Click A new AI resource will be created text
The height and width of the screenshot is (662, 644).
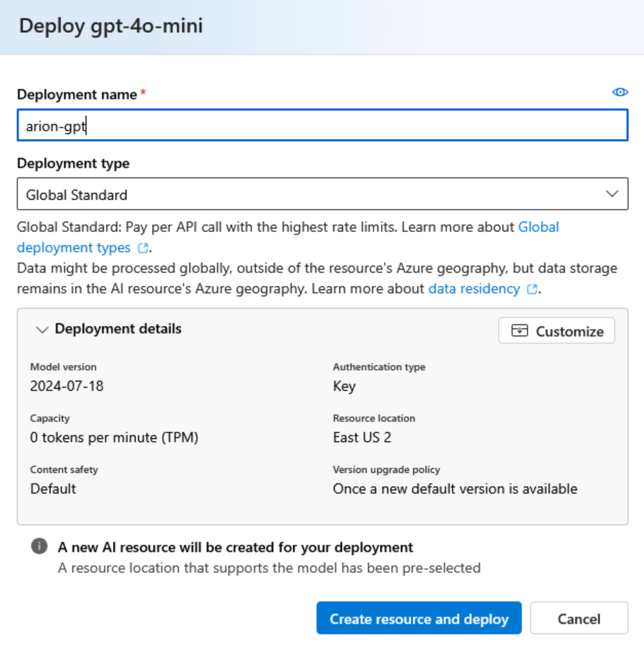(x=235, y=547)
